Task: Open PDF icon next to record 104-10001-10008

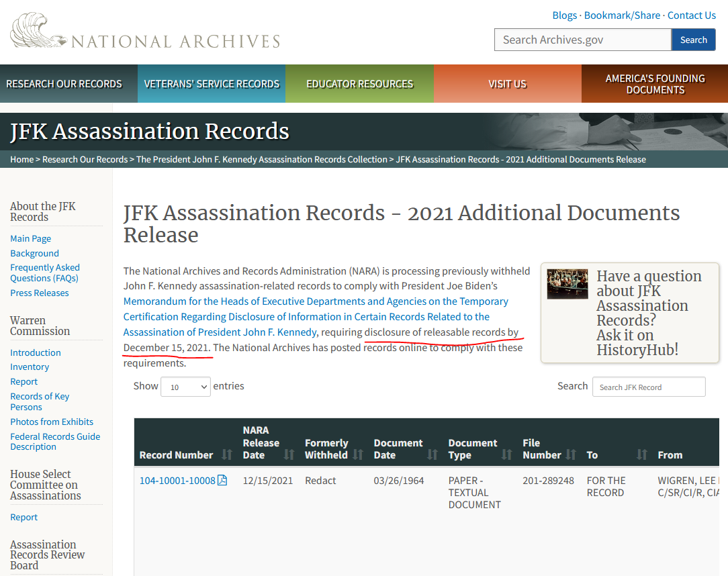Action: click(222, 481)
